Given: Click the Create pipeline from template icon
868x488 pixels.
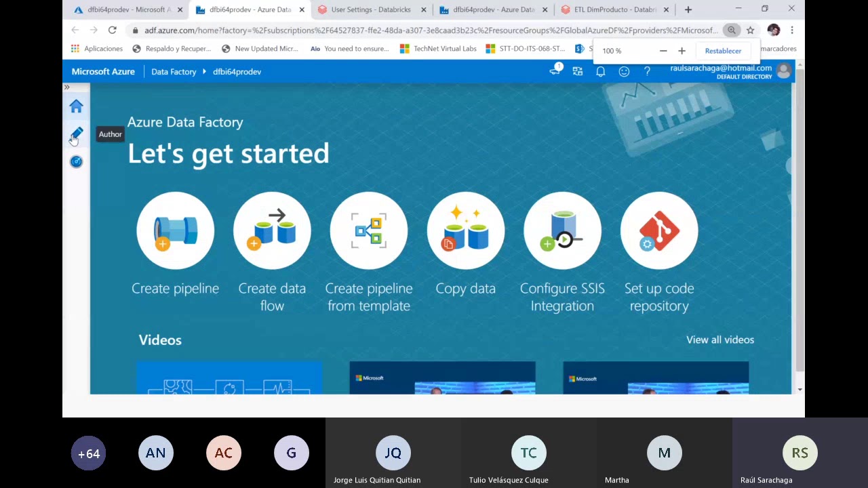Looking at the screenshot, I should [369, 230].
